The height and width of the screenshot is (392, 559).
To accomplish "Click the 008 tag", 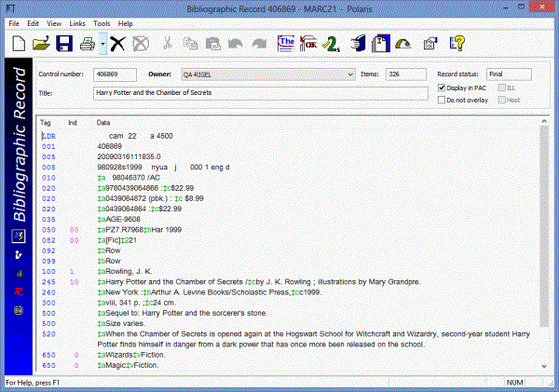I will pyautogui.click(x=48, y=168).
